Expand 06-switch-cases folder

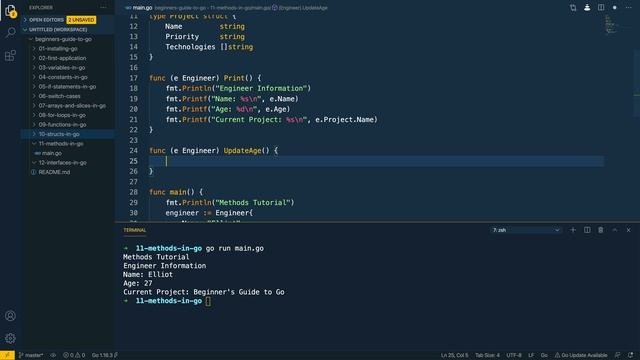(x=68, y=96)
